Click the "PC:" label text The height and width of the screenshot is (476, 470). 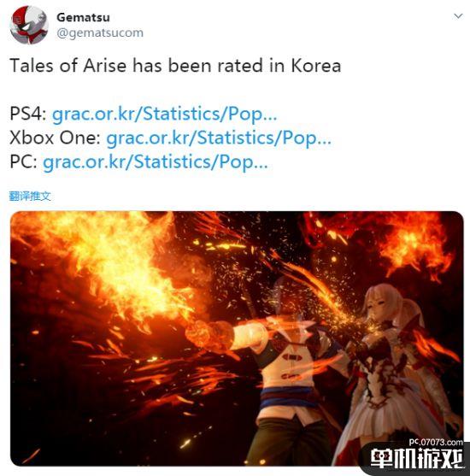(23, 162)
